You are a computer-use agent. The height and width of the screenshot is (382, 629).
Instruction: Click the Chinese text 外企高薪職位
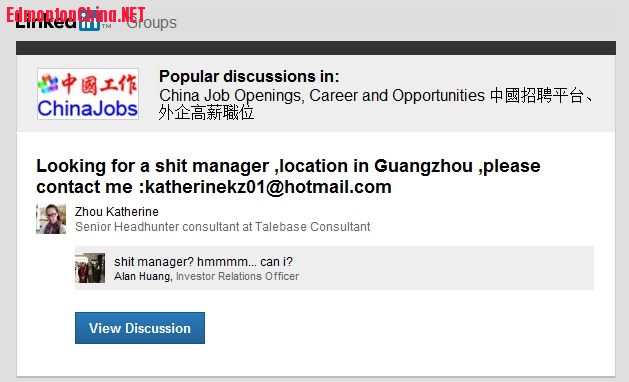click(x=206, y=113)
